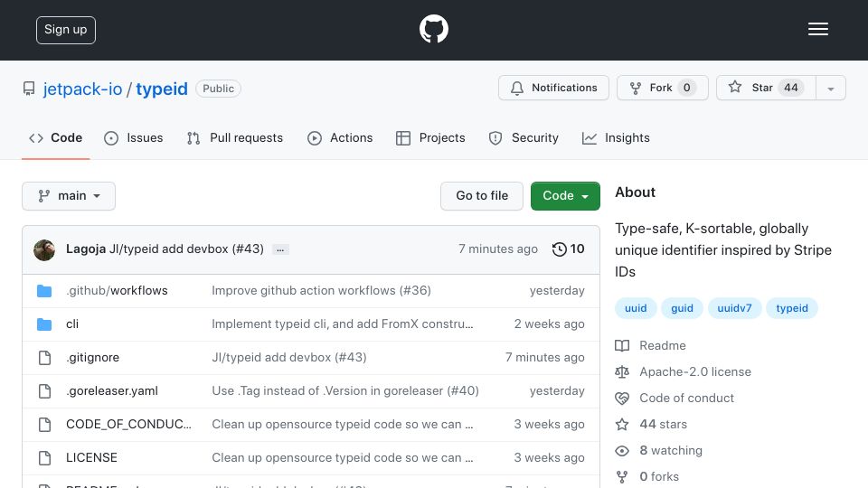
Task: Open commit 'Jl/typeid add devbox (#43)' in header
Action: 186,249
